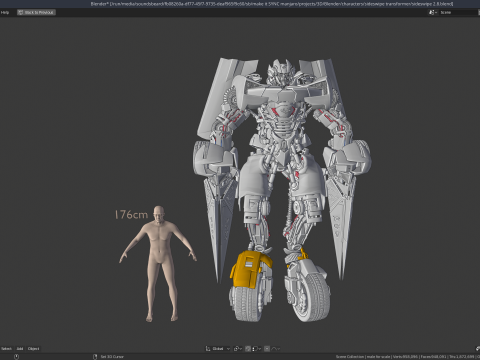The width and height of the screenshot is (480, 360).
Task: Open the Help menu
Action: point(5,12)
